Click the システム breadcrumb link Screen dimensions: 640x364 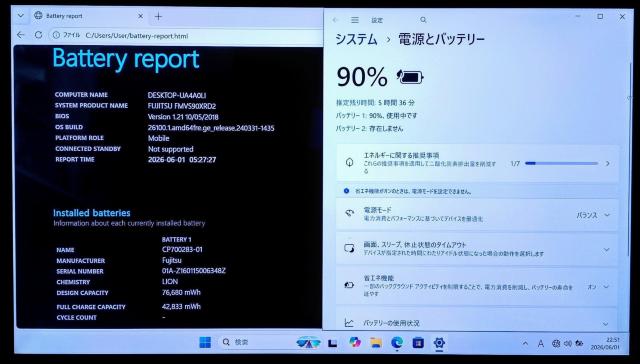click(x=356, y=40)
